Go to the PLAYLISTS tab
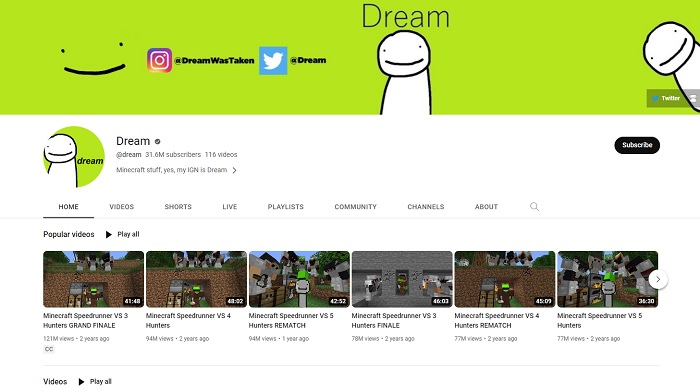This screenshot has width=700, height=392. pyautogui.click(x=285, y=207)
